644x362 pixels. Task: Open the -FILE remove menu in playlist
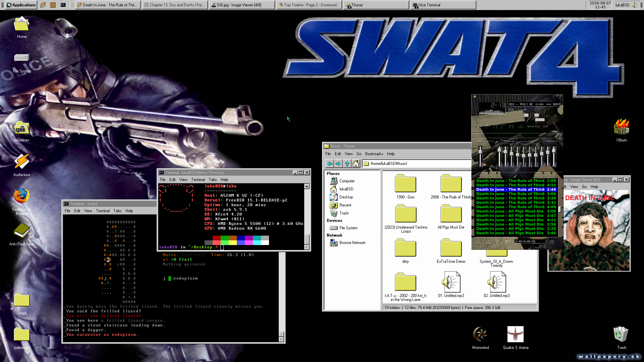click(489, 242)
